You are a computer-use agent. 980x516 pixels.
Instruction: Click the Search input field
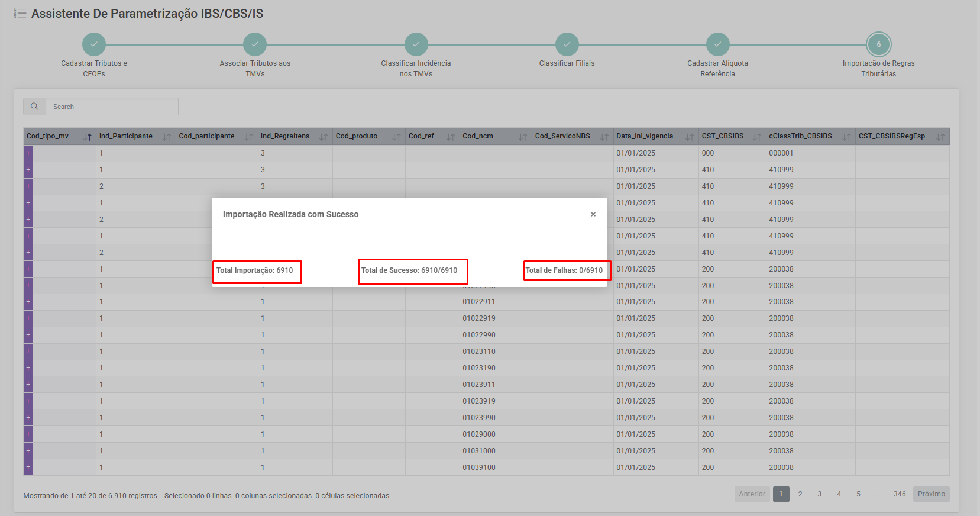pyautogui.click(x=112, y=107)
